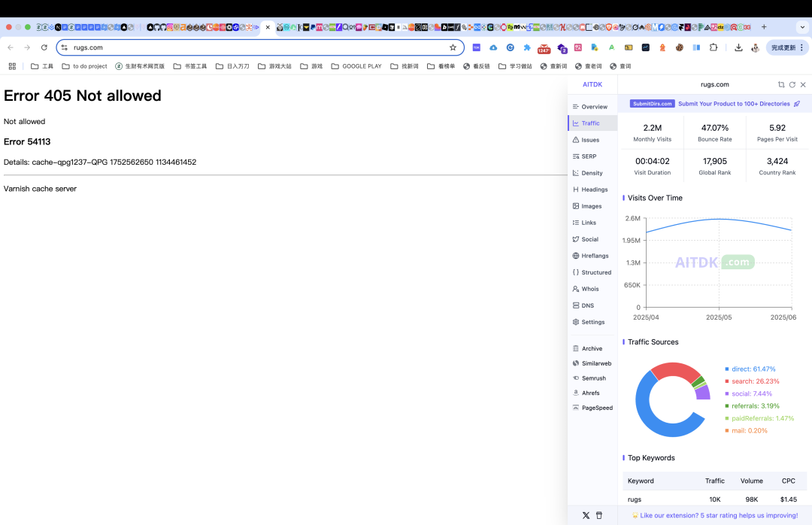Click the refresh icon in AITDK header

tap(792, 84)
